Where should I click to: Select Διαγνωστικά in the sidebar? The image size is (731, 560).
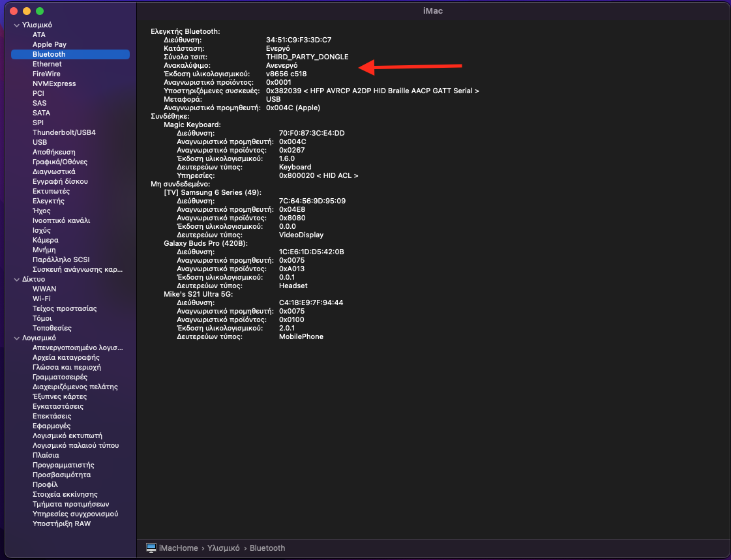pyautogui.click(x=54, y=172)
